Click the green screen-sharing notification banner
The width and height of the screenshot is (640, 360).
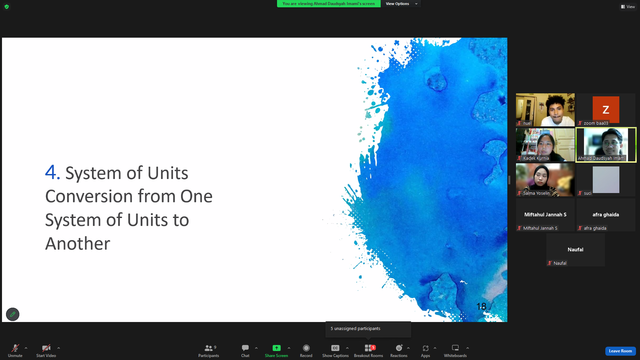coord(329,4)
